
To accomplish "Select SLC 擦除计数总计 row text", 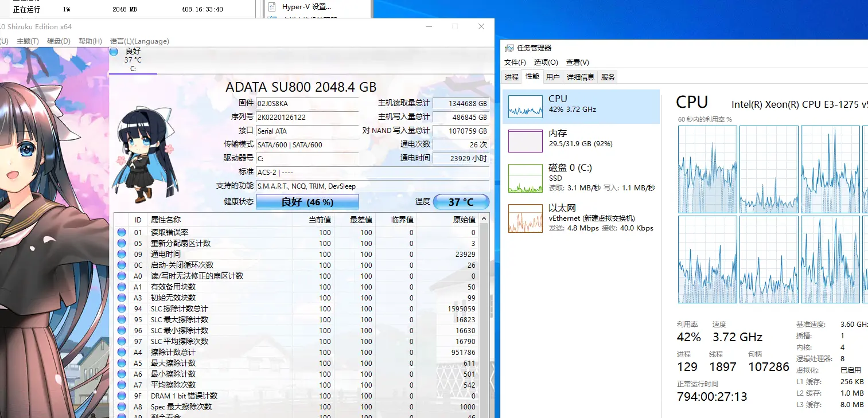I will point(180,308).
